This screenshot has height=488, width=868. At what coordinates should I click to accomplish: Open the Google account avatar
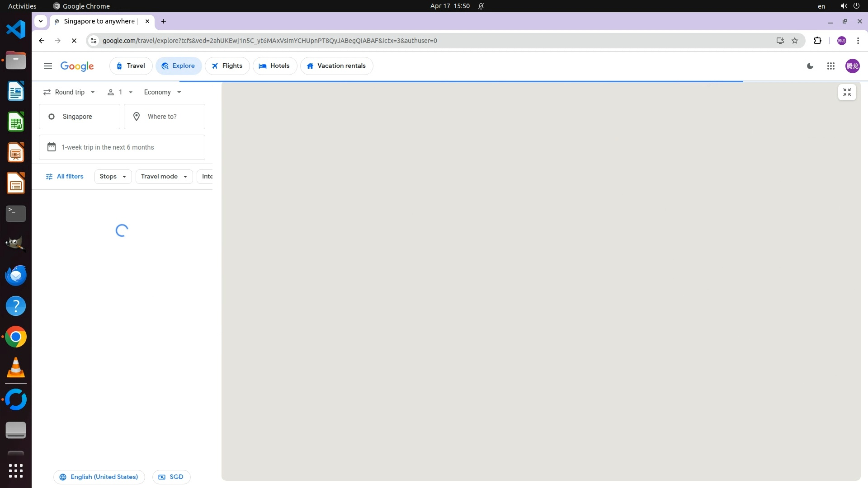coord(852,66)
